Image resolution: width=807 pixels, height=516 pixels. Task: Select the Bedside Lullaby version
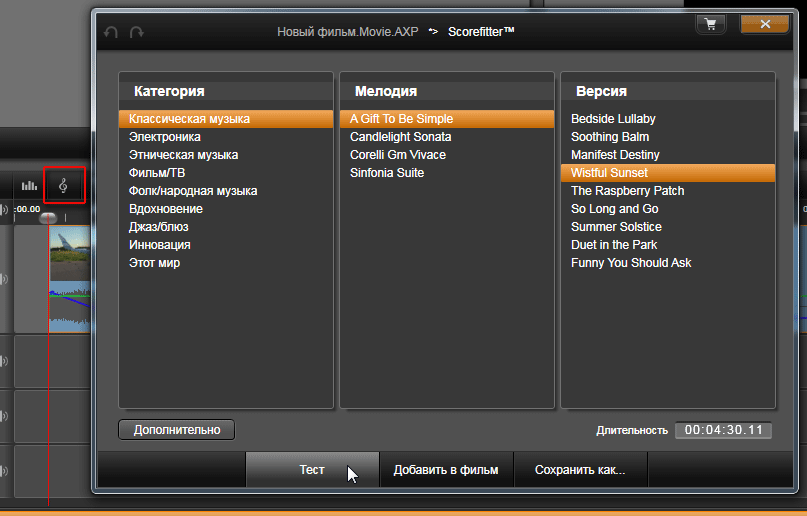pos(613,119)
